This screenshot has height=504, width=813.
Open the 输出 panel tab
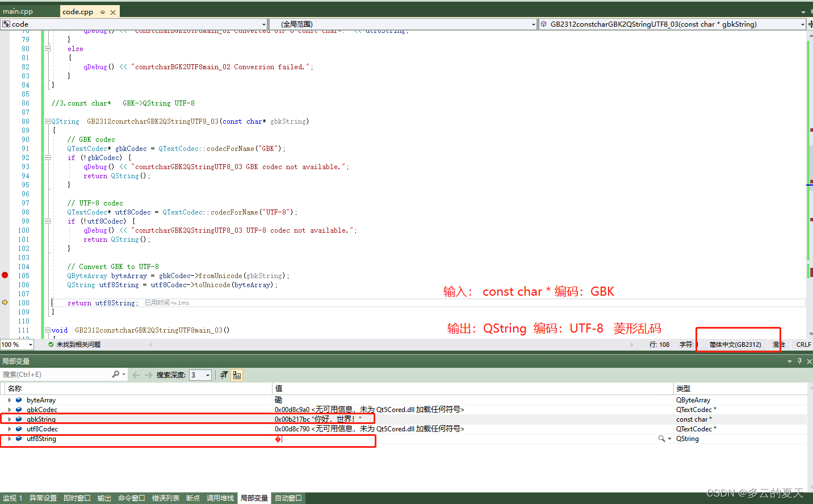click(x=104, y=498)
